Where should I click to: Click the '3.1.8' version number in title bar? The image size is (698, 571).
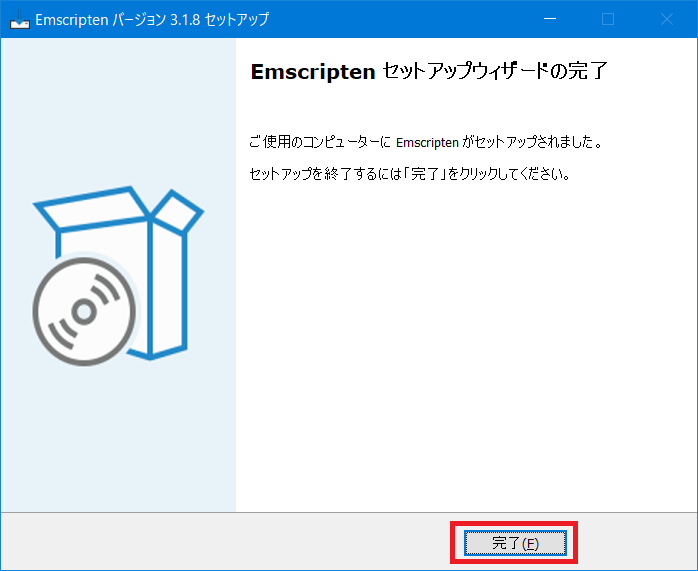[x=185, y=20]
